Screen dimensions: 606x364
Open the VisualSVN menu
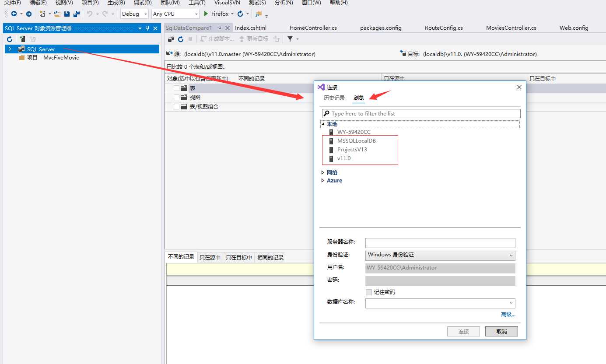pos(227,3)
